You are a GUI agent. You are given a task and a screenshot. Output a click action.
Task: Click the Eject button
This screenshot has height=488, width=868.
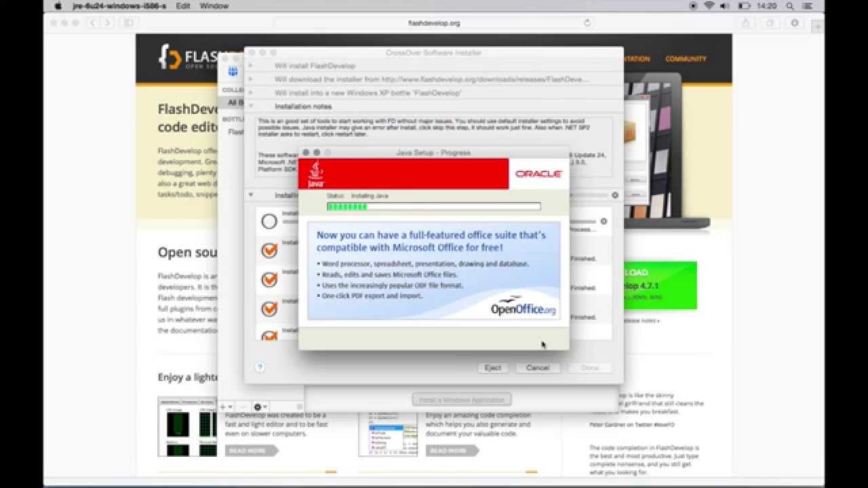493,367
